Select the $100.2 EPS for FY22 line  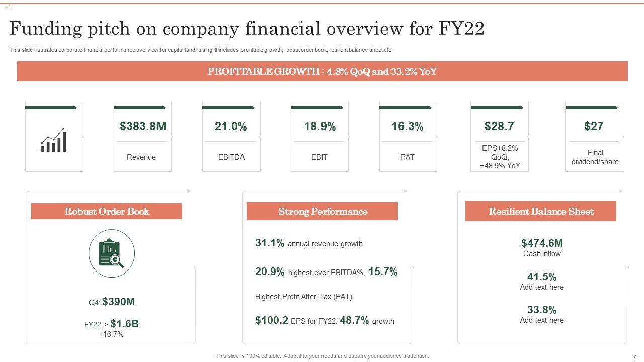(x=325, y=320)
